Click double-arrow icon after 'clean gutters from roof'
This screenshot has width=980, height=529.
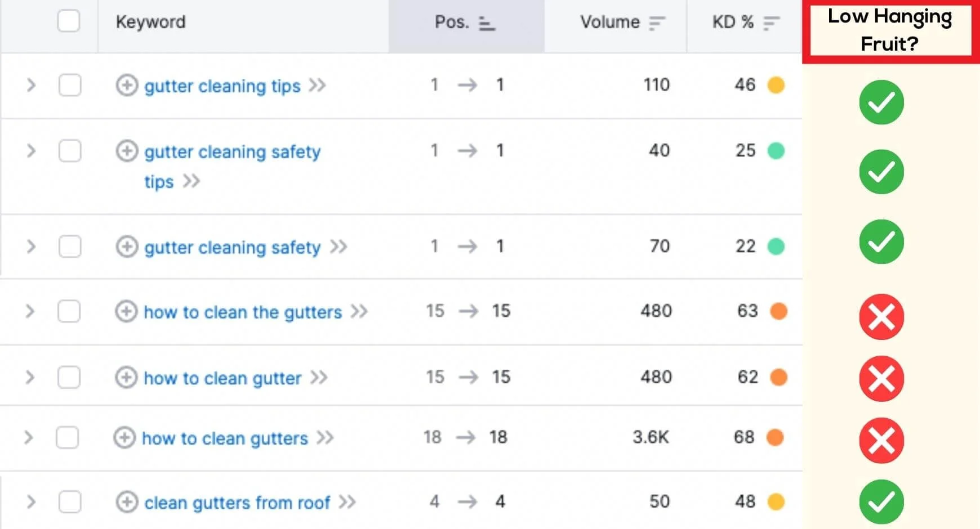pos(347,501)
